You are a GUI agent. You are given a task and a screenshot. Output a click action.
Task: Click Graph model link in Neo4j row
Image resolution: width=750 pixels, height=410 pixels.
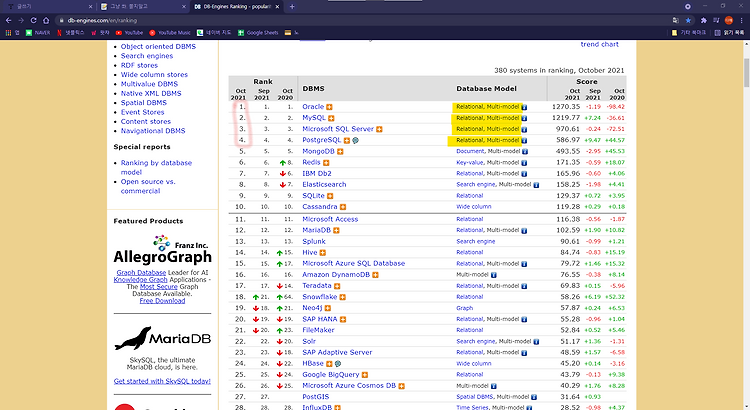coord(464,308)
